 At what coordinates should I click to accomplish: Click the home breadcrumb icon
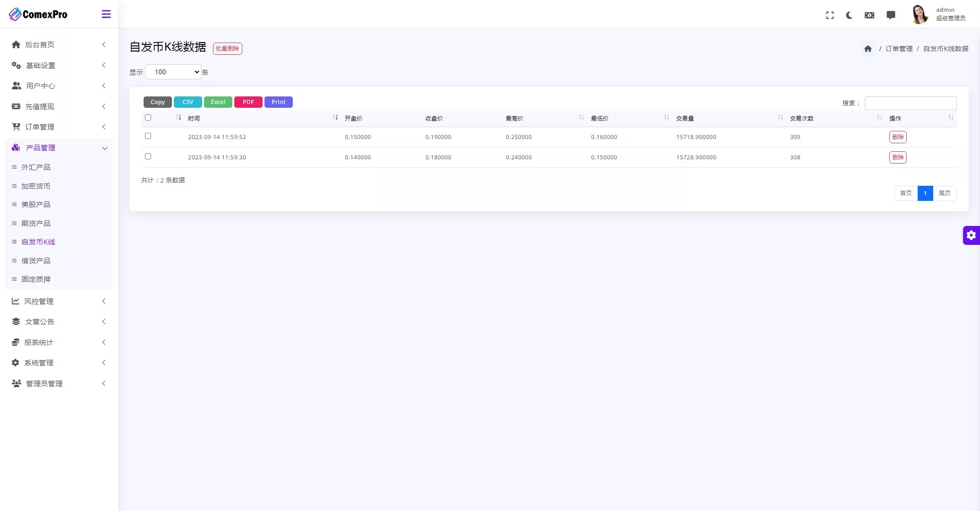coord(868,49)
